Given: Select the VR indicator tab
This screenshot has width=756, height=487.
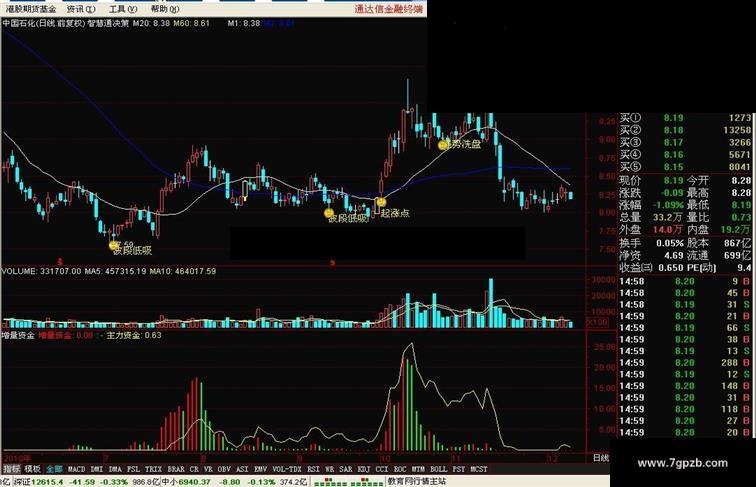Looking at the screenshot, I should point(208,469).
